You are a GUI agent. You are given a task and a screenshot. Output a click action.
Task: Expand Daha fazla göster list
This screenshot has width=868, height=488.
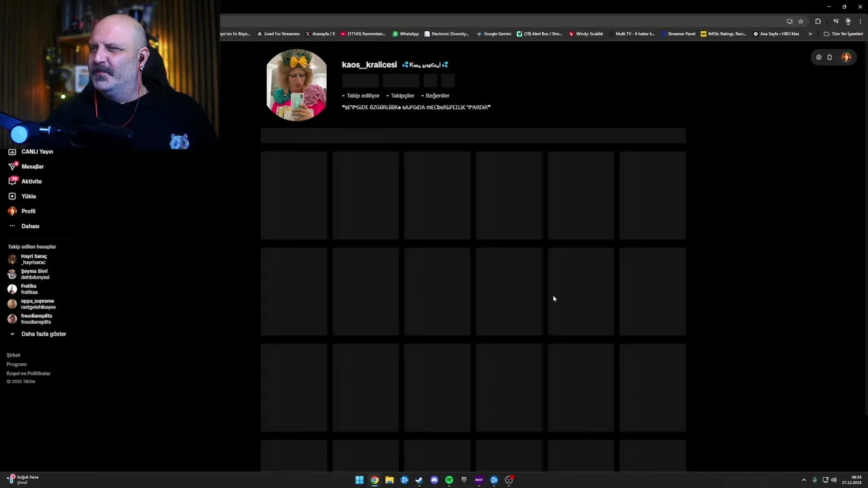click(37, 334)
